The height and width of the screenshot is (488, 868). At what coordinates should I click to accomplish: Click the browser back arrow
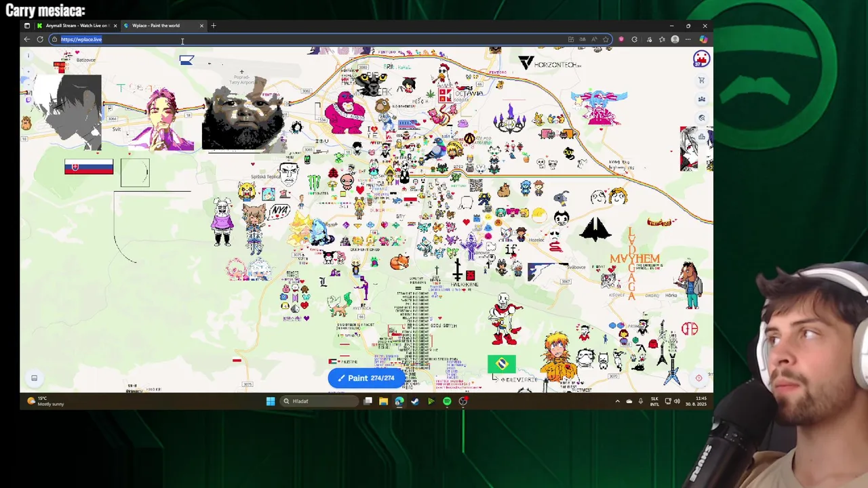tap(27, 39)
